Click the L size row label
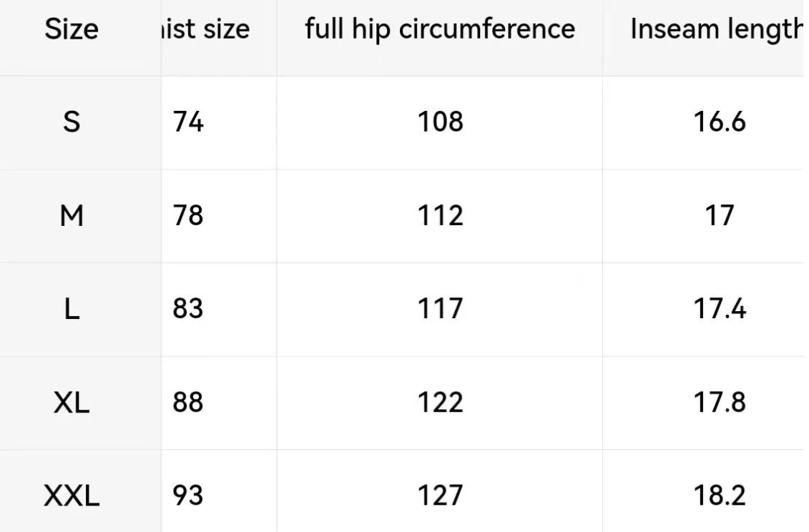The width and height of the screenshot is (809, 532). tap(72, 309)
